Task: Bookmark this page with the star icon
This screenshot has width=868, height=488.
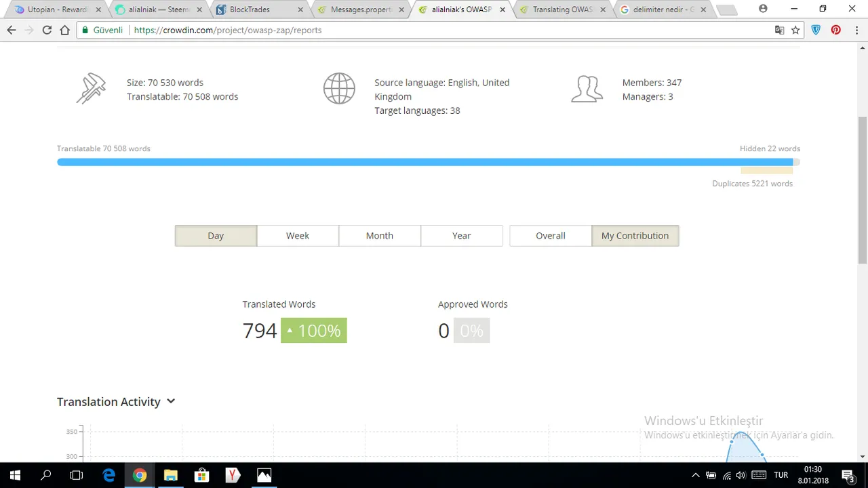Action: (795, 30)
